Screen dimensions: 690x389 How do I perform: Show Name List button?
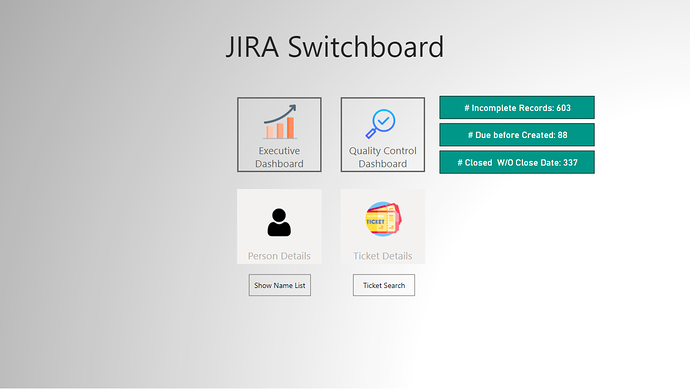coord(280,285)
